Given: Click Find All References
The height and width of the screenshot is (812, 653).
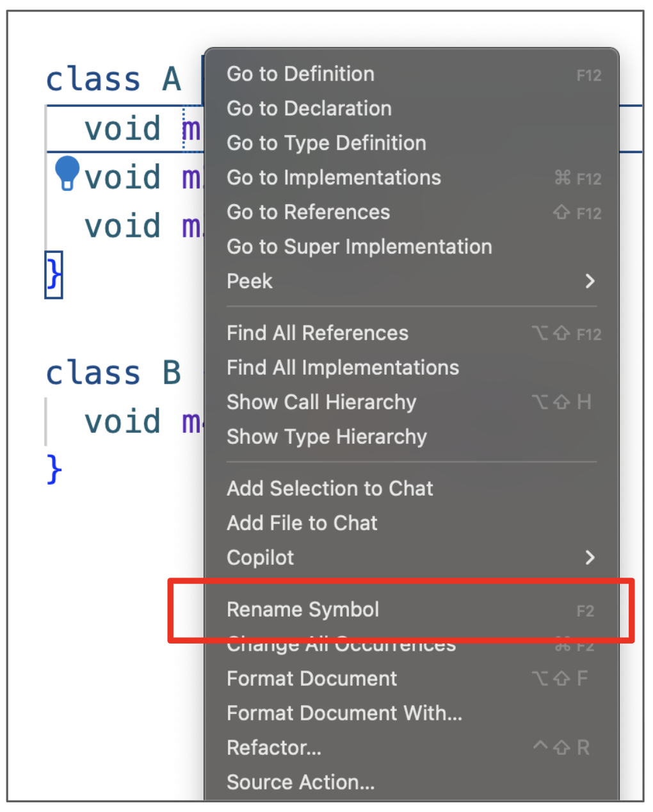Looking at the screenshot, I should pyautogui.click(x=318, y=334).
